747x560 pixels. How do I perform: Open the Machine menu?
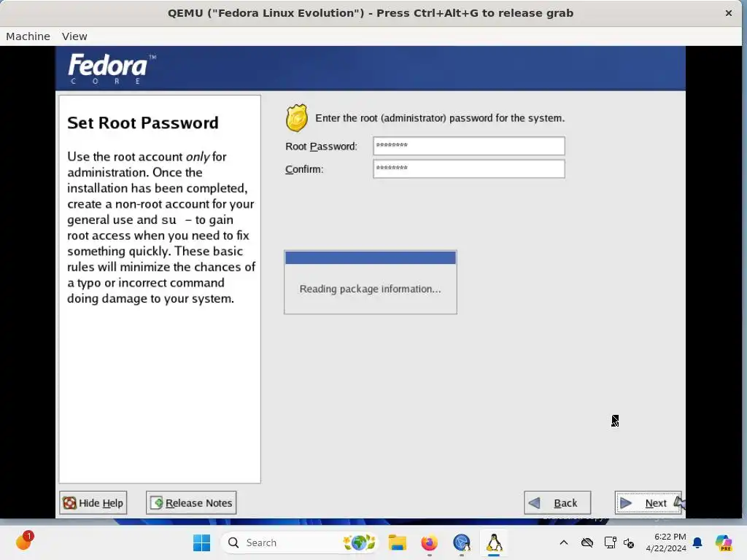[x=28, y=36]
